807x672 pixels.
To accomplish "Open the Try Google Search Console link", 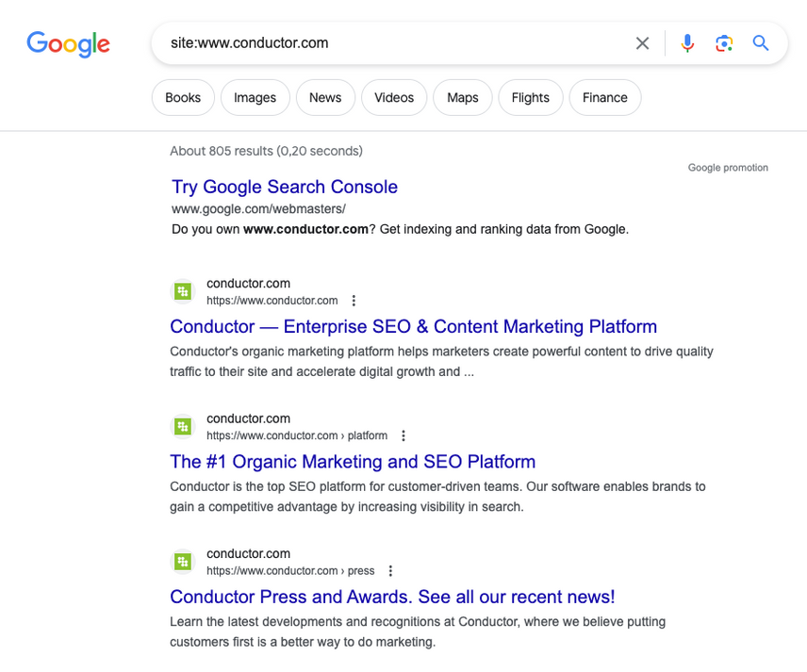I will (x=285, y=187).
